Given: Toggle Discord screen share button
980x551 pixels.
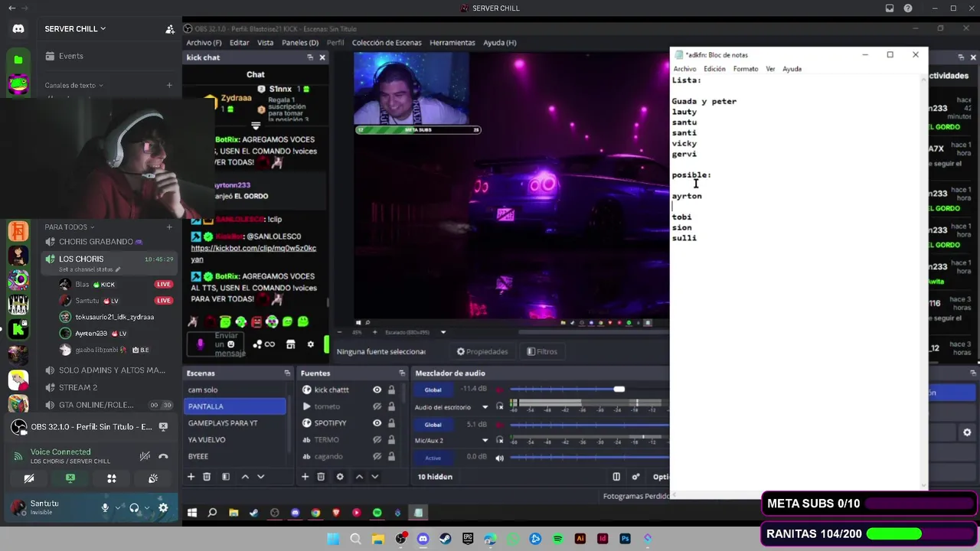Looking at the screenshot, I should pyautogui.click(x=70, y=478).
